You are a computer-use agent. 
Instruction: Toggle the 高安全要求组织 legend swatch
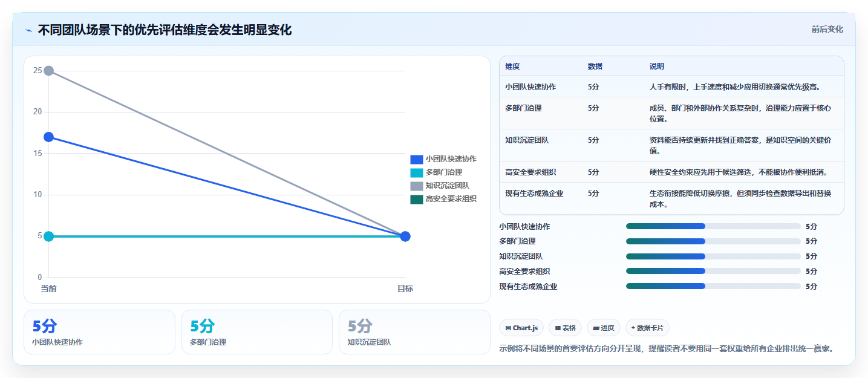pos(416,199)
